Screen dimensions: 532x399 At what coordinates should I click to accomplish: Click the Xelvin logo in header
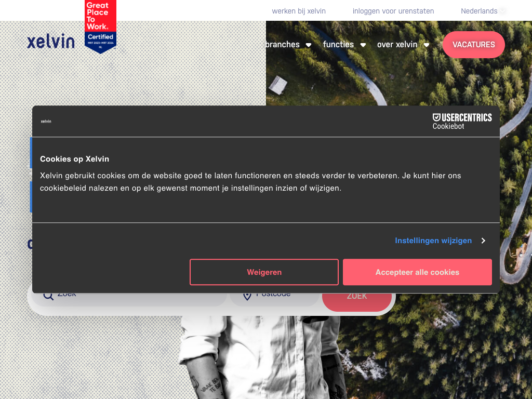51,42
